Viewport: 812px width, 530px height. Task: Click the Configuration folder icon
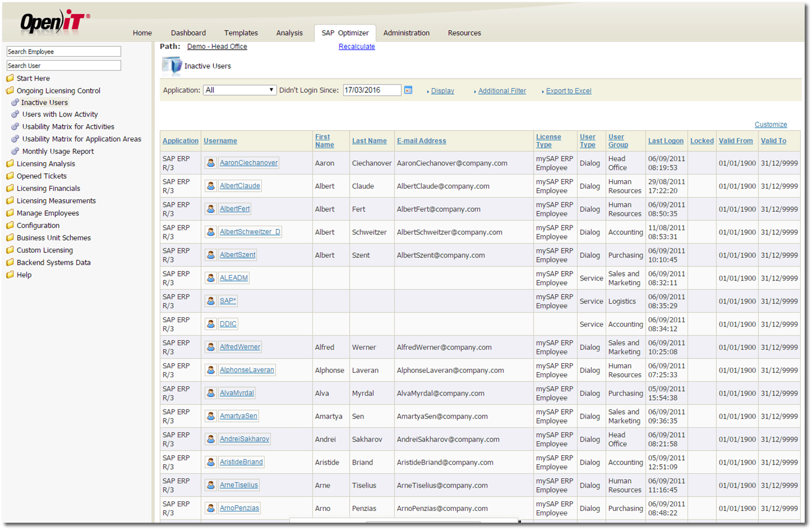10,225
